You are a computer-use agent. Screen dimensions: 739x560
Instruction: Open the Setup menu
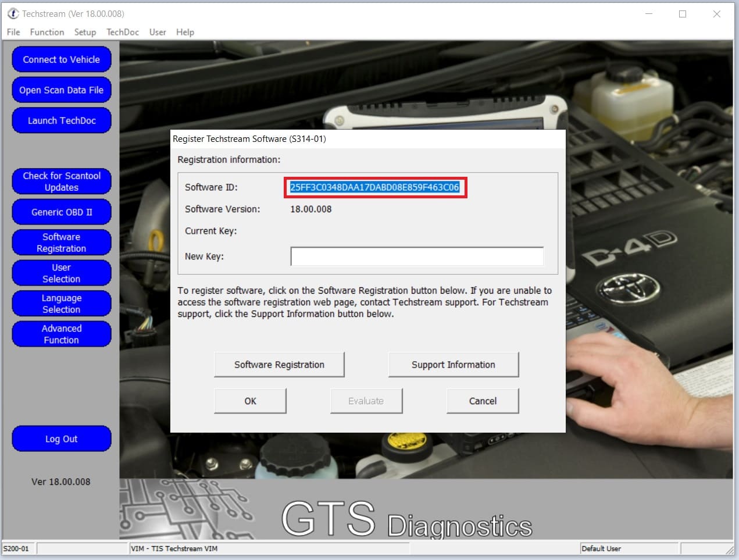85,32
